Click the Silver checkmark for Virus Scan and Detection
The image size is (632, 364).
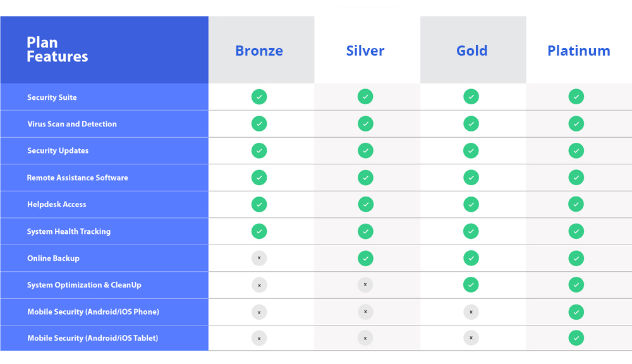[x=365, y=124]
